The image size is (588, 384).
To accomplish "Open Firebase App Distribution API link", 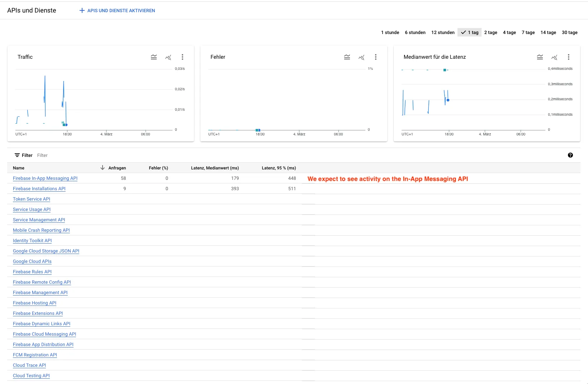I will tap(43, 344).
